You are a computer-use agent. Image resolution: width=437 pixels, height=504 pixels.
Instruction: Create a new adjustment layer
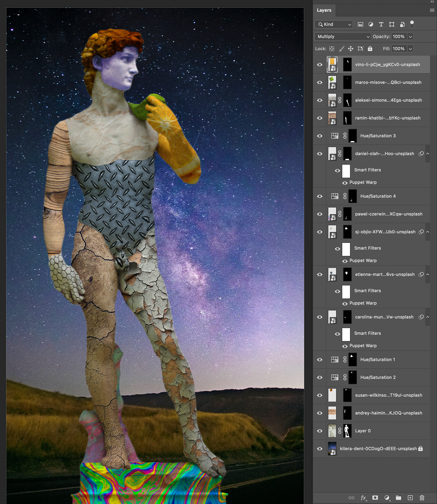tap(387, 498)
